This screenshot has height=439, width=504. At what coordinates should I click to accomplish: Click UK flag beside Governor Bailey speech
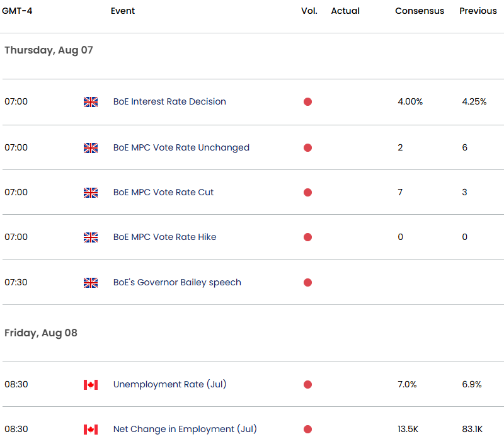(x=91, y=283)
